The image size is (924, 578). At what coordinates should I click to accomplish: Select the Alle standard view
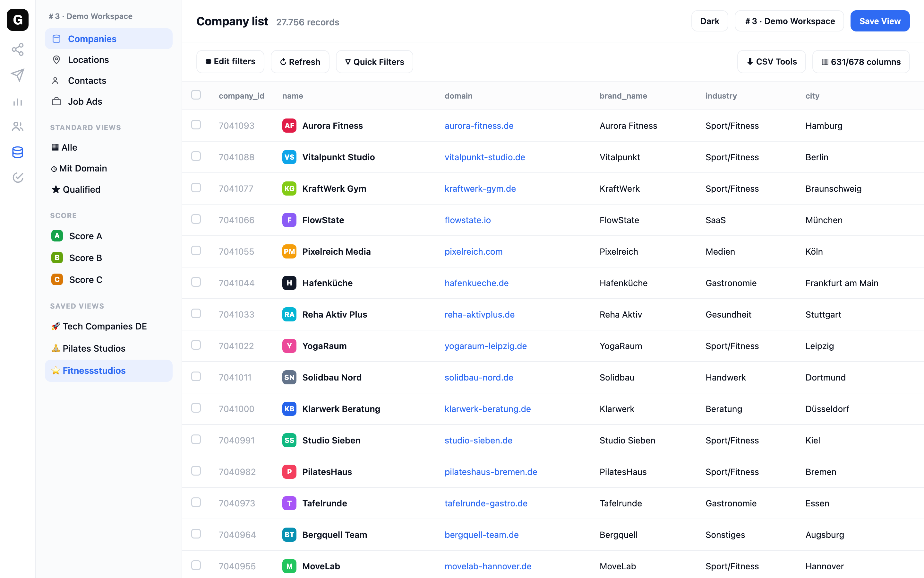click(109, 148)
